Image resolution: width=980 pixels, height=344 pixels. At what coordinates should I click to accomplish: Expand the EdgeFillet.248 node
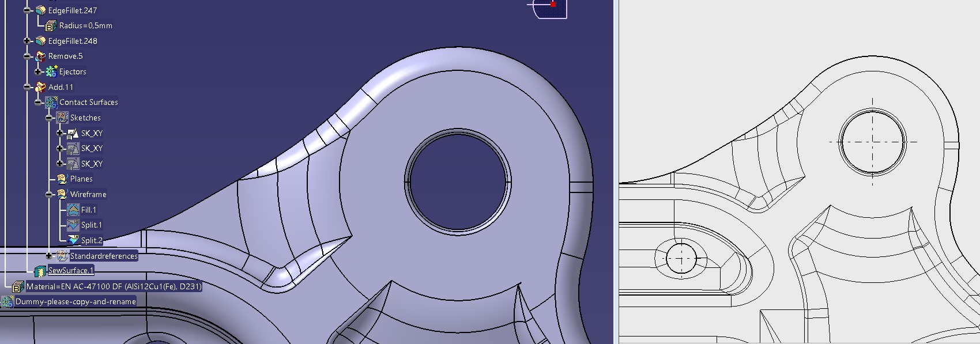click(27, 41)
